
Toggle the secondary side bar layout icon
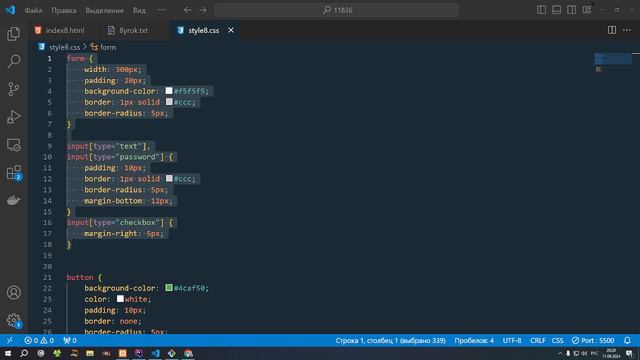click(571, 10)
